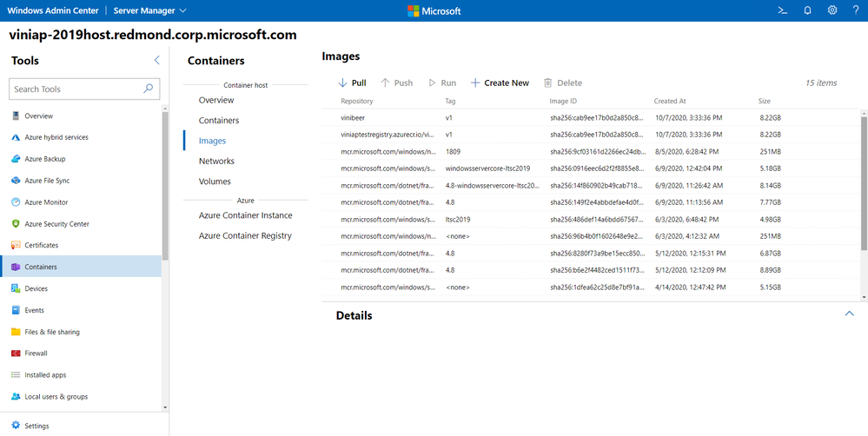The image size is (868, 436).
Task: Open Overview under Container host
Action: click(x=216, y=100)
